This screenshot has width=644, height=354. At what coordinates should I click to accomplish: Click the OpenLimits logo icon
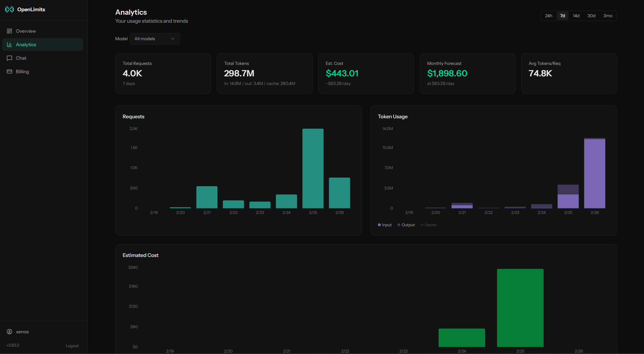coord(9,9)
